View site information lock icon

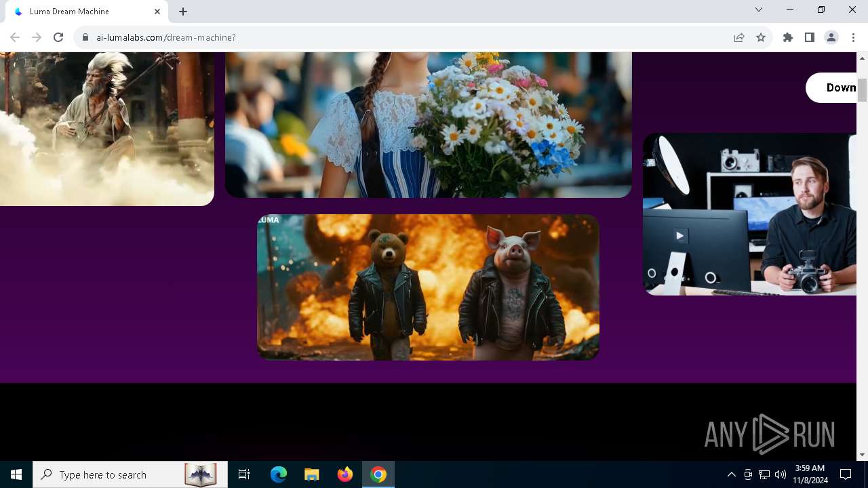pyautogui.click(x=85, y=37)
